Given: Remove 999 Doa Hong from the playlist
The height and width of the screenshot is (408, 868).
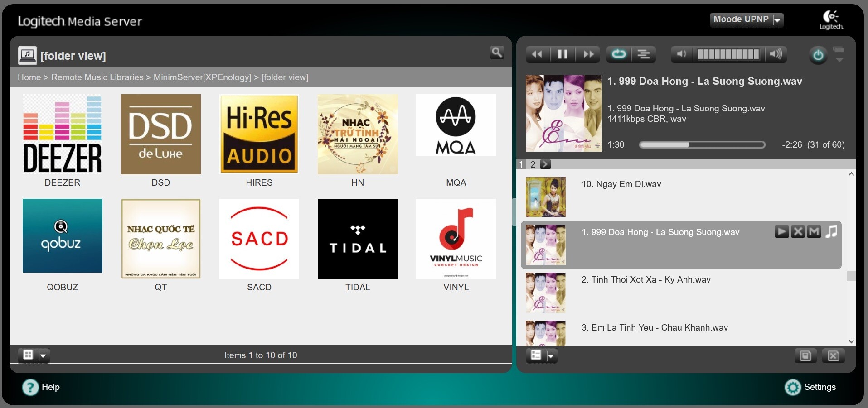Looking at the screenshot, I should coord(798,232).
